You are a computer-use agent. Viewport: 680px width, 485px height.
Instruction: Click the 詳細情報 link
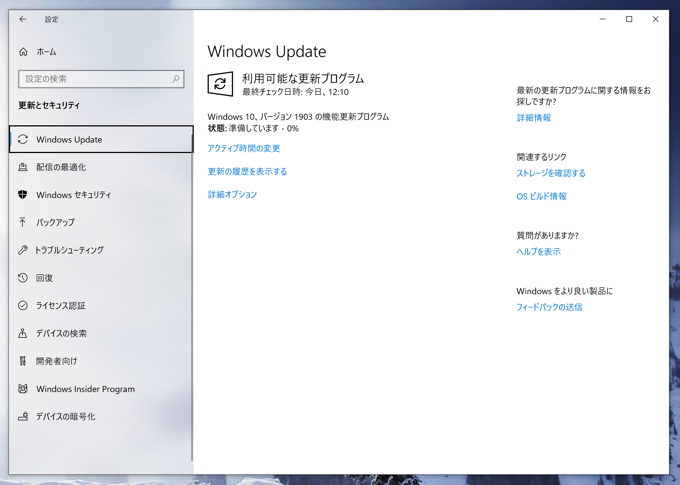coord(533,118)
